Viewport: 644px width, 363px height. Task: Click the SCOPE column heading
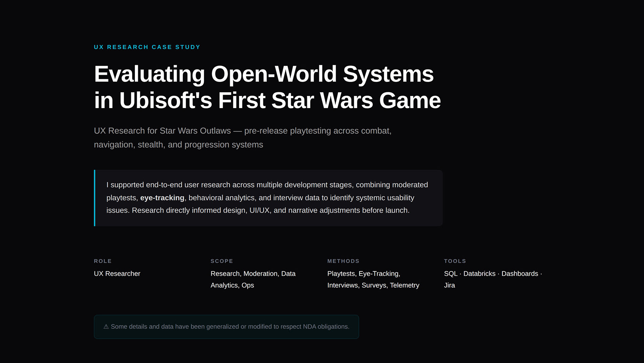point(222,261)
